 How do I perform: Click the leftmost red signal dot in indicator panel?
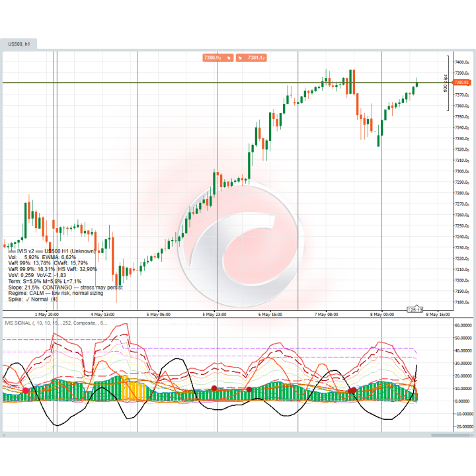tap(26, 391)
